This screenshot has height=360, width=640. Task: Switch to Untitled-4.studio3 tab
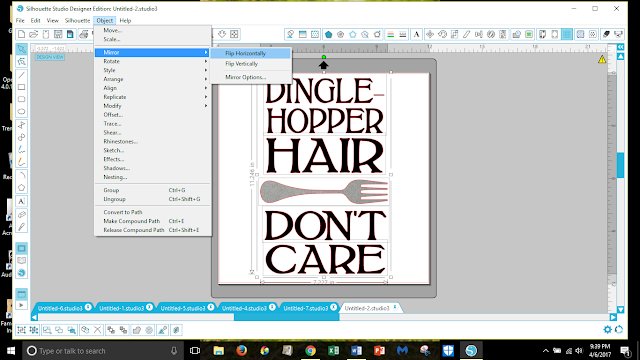point(244,309)
